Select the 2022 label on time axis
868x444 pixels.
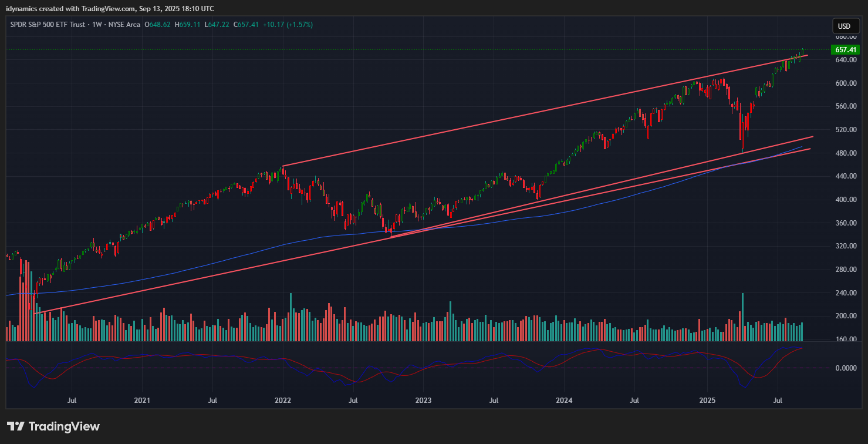283,401
